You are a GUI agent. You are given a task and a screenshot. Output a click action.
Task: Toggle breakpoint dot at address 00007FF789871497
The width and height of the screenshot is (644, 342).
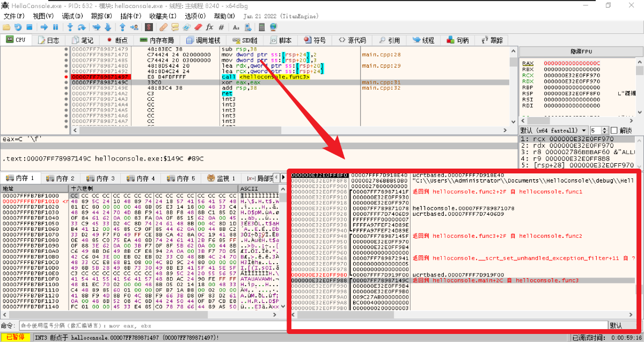[67, 77]
